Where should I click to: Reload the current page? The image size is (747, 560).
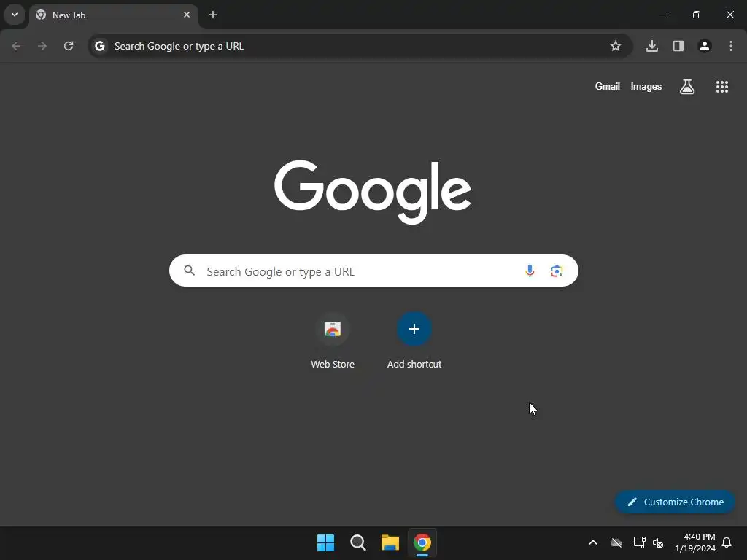coord(69,46)
